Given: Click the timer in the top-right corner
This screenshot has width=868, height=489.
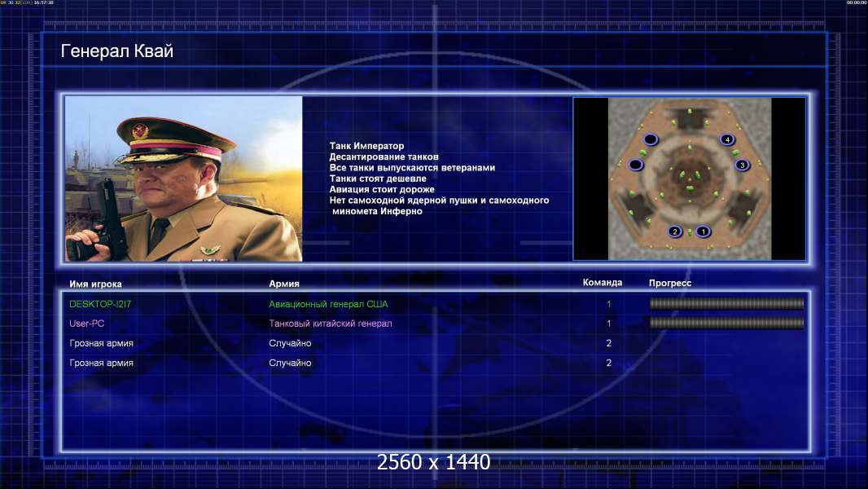Looking at the screenshot, I should (x=857, y=2).
